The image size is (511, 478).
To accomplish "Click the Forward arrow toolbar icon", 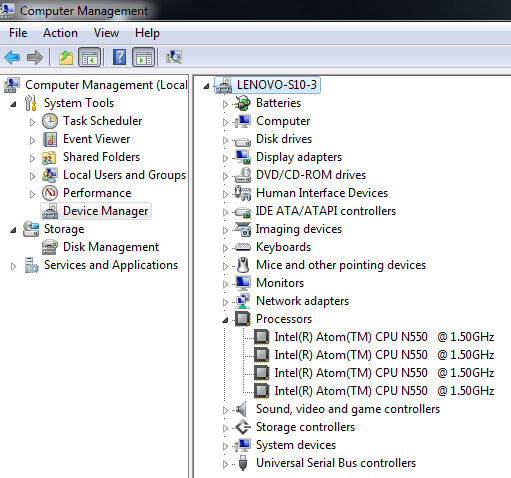I will (35, 57).
